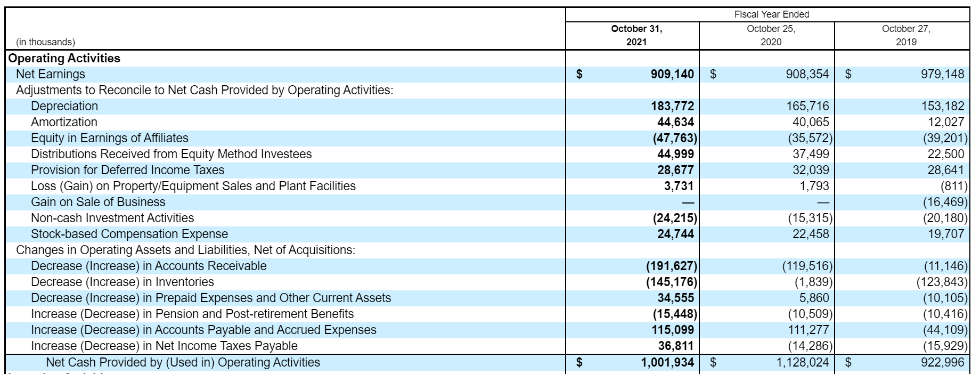Select the Net Earnings row label
Screen dimensions: 980x374
tap(51, 74)
